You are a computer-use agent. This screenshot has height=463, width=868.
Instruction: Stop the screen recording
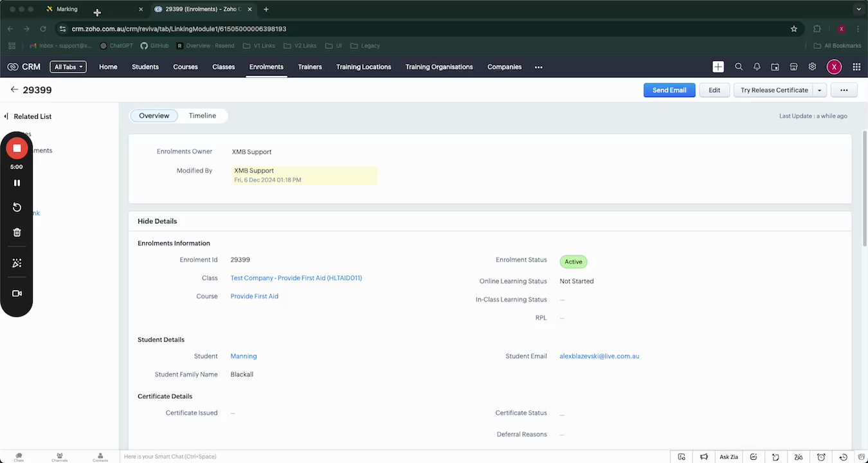coord(17,149)
